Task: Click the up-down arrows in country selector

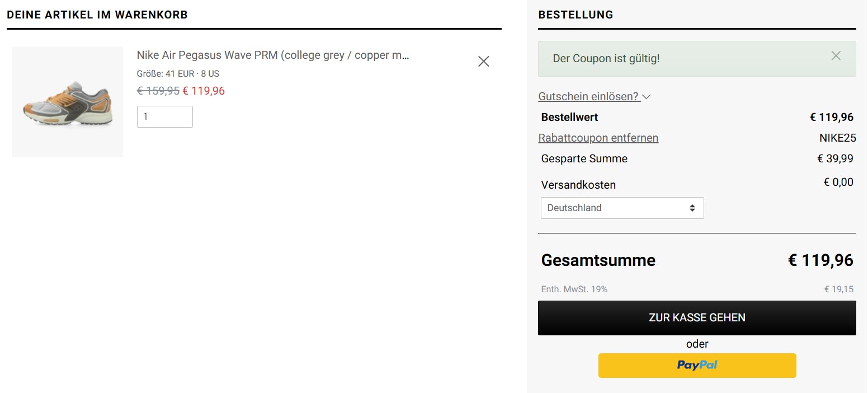Action: [x=692, y=208]
